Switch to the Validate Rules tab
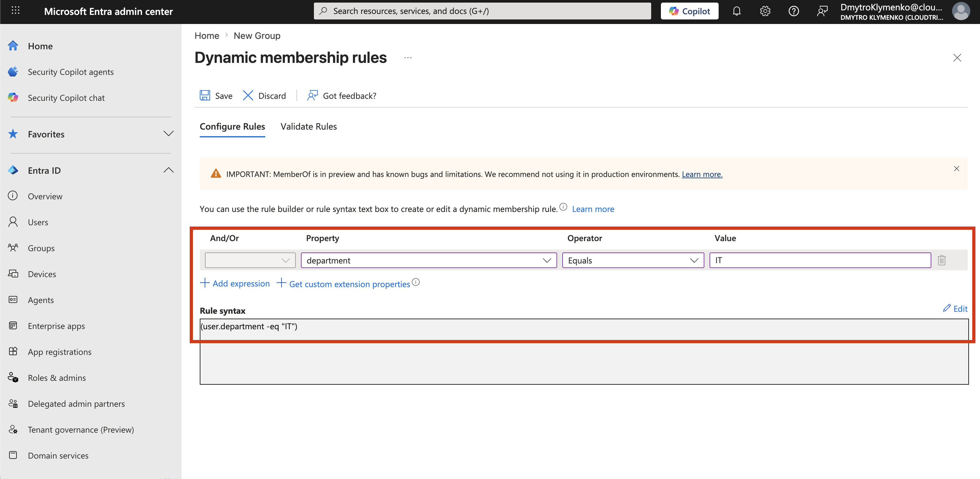Image resolution: width=980 pixels, height=479 pixels. pyautogui.click(x=308, y=127)
